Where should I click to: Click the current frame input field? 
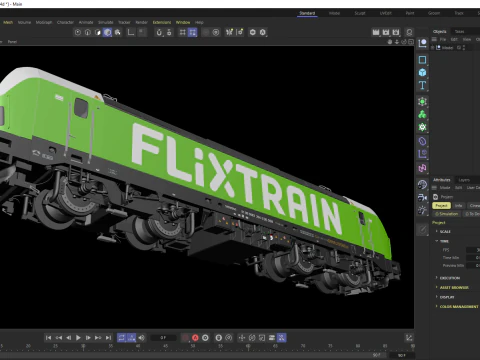(x=163, y=338)
